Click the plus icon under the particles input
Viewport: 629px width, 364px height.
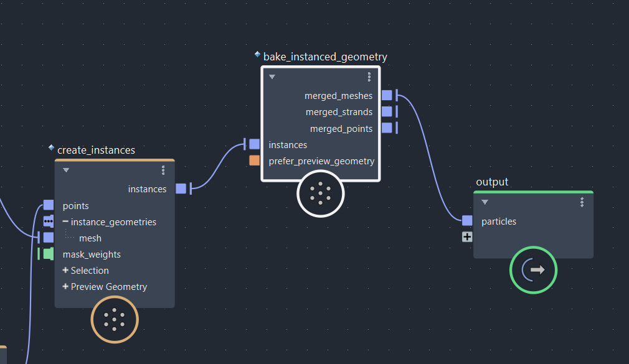[x=466, y=236]
